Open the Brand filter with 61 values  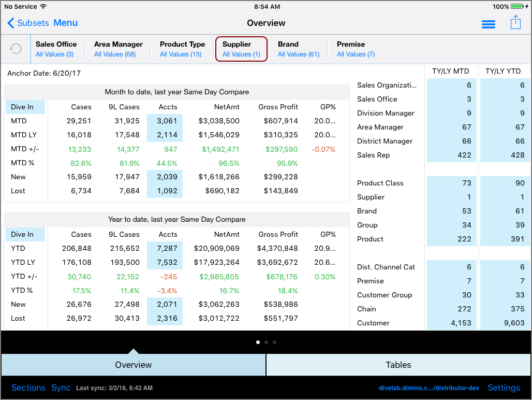tap(299, 49)
